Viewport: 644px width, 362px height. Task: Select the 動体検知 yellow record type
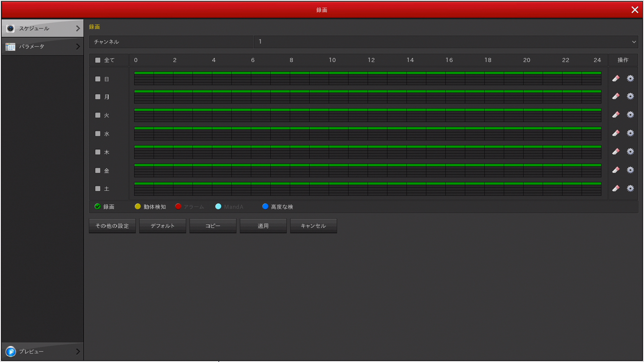tap(138, 206)
